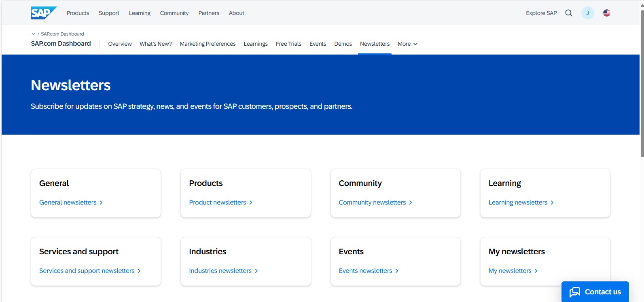Go to the Free Trials tab
Screen dimensions: 644x302
pos(288,44)
